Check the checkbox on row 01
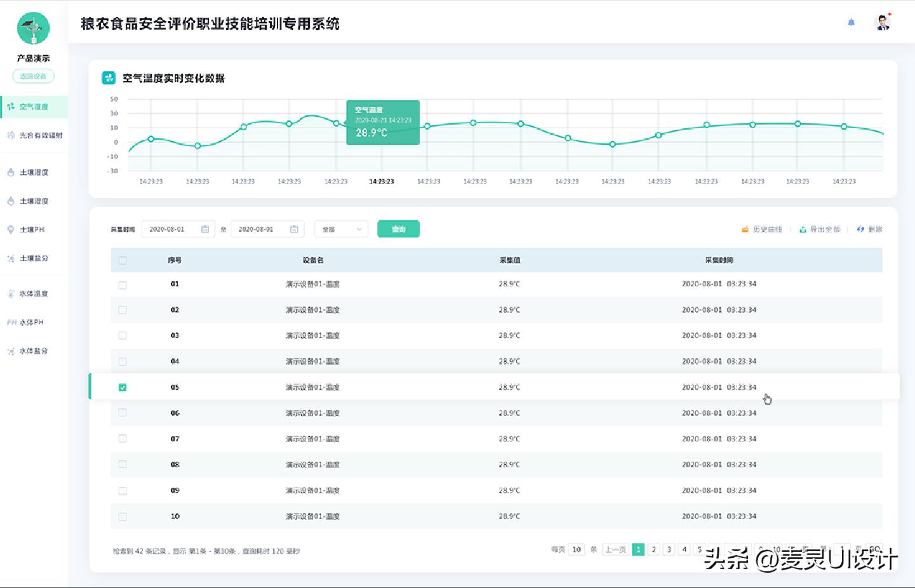915x588 pixels. (123, 284)
